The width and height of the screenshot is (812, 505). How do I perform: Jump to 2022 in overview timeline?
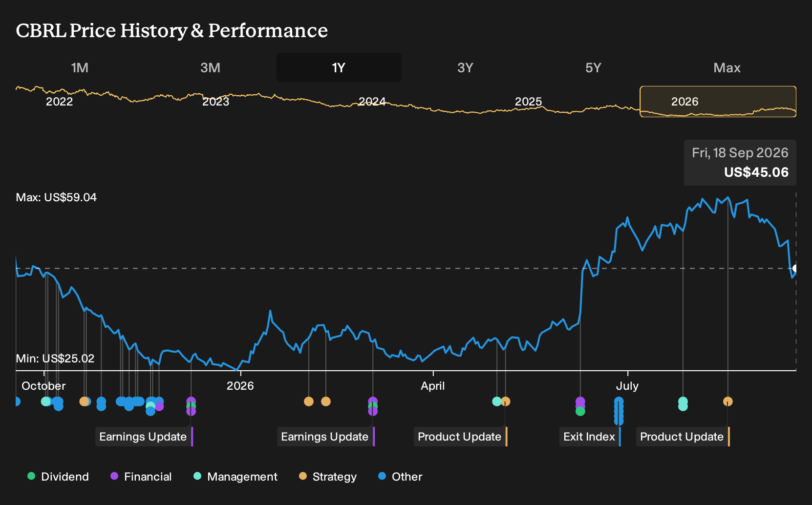pos(59,102)
